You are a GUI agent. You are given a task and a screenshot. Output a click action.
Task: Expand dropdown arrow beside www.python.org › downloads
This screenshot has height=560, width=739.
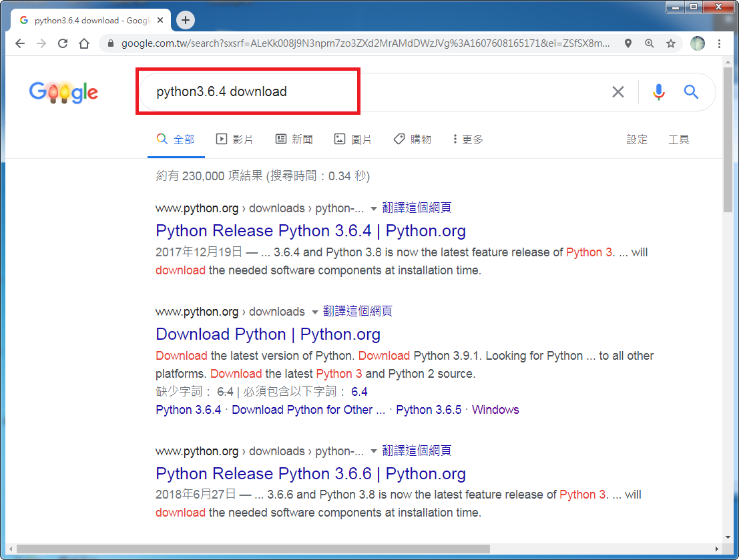[314, 312]
